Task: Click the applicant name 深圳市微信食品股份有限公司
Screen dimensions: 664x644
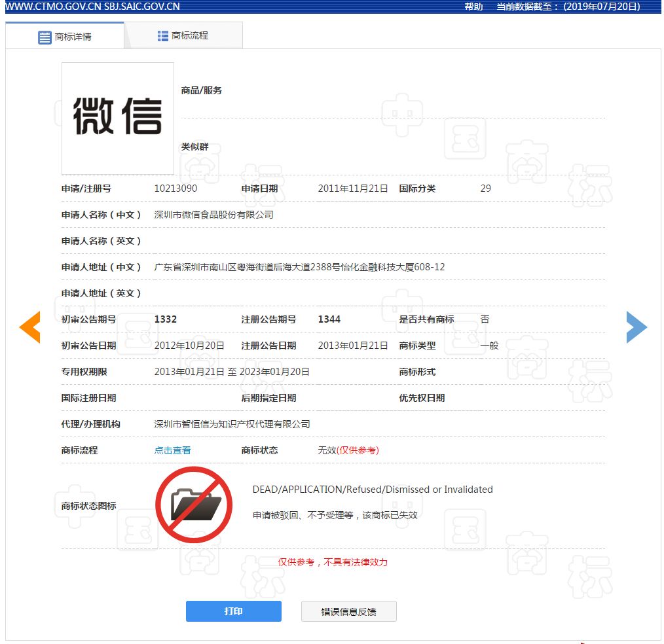Action: (x=214, y=215)
